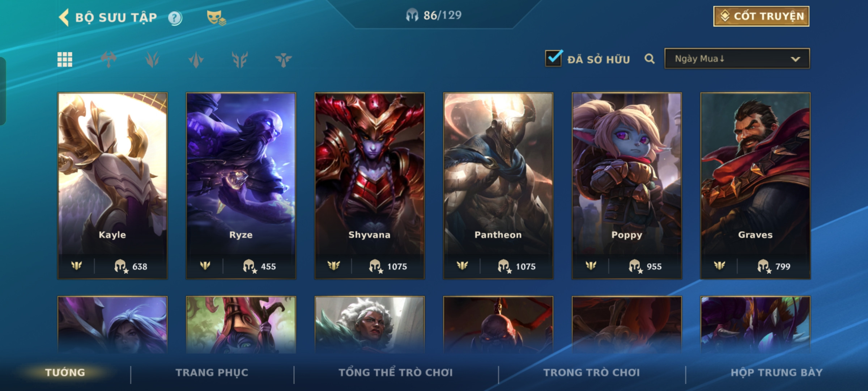This screenshot has height=391, width=868.
Task: Select the fourth role filter icon
Action: (240, 59)
